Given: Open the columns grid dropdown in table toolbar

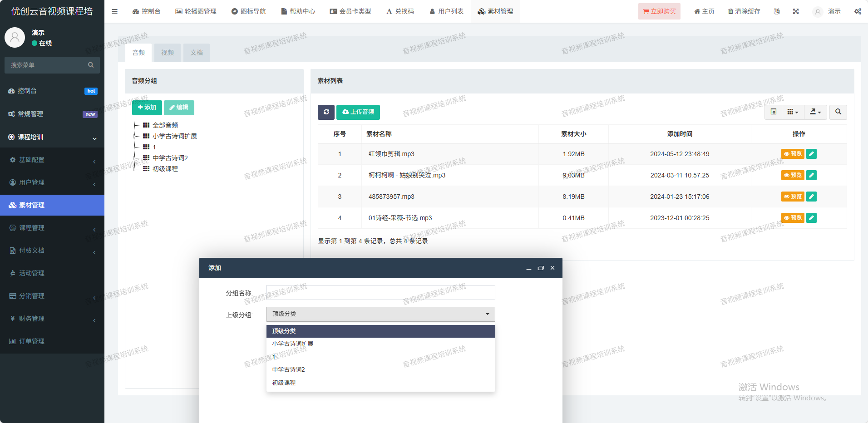Looking at the screenshot, I should pos(793,112).
